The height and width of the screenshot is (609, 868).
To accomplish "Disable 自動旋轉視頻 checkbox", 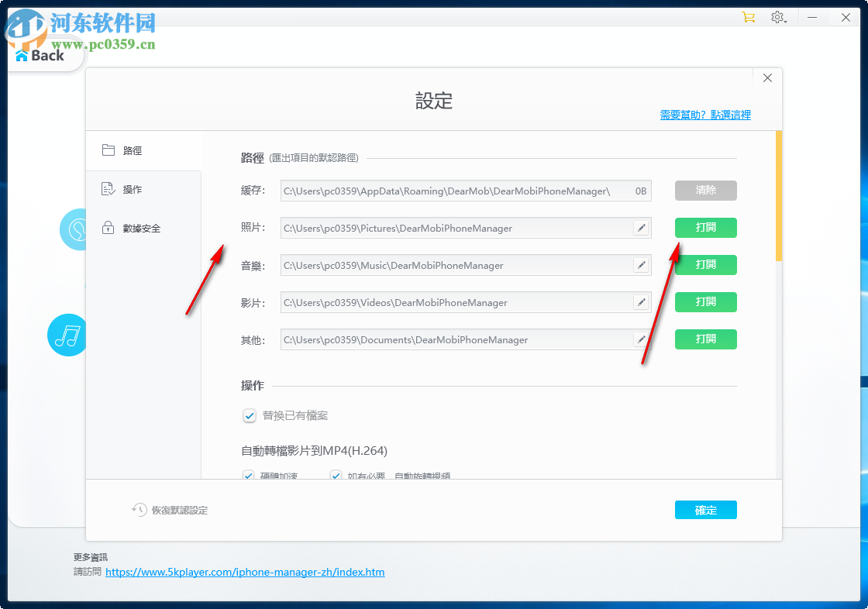I will tap(336, 476).
